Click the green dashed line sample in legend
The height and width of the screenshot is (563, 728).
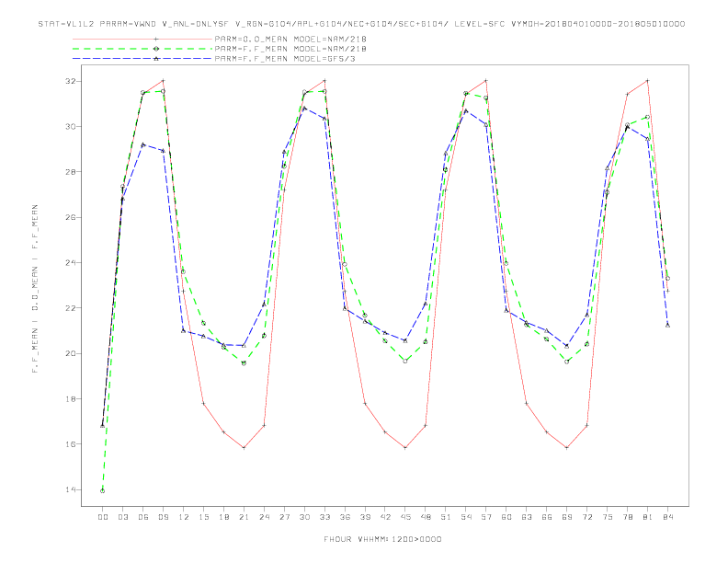coord(142,49)
